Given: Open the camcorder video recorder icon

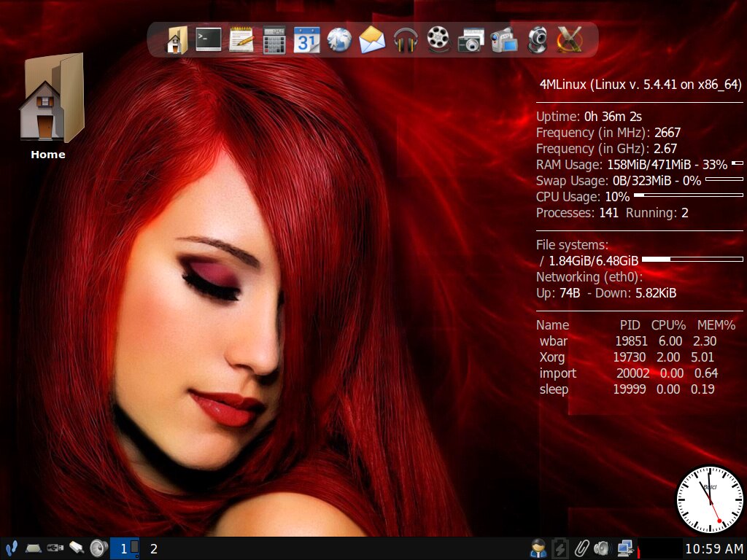Looking at the screenshot, I should tap(503, 41).
